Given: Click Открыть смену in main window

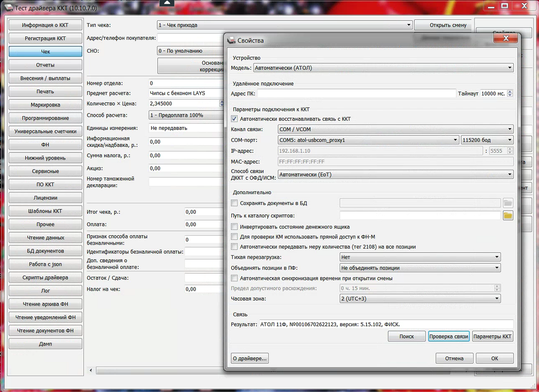Looking at the screenshot, I should click(x=443, y=25).
